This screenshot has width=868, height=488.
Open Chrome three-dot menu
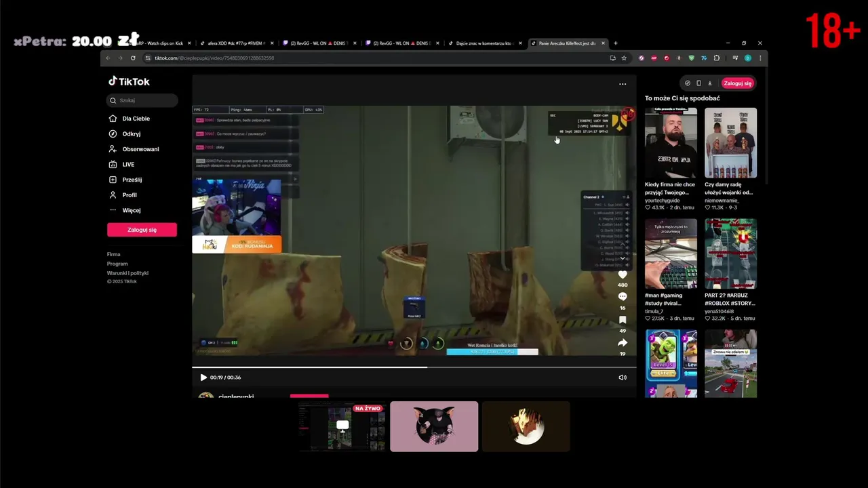760,58
